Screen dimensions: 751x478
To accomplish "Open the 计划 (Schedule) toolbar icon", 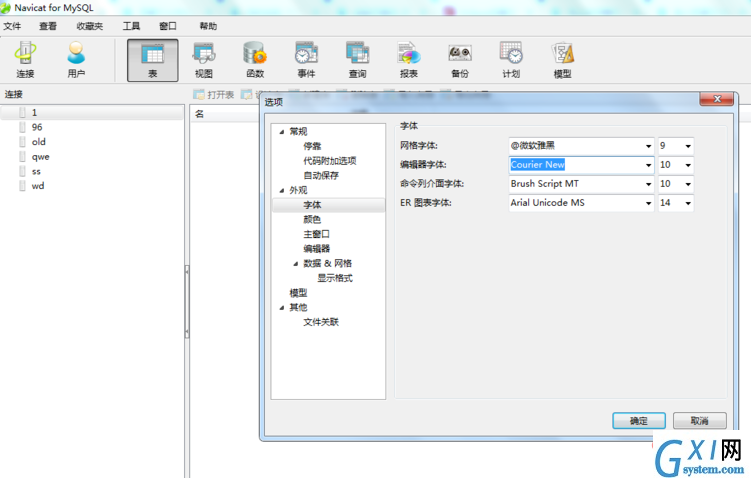I will (x=511, y=60).
